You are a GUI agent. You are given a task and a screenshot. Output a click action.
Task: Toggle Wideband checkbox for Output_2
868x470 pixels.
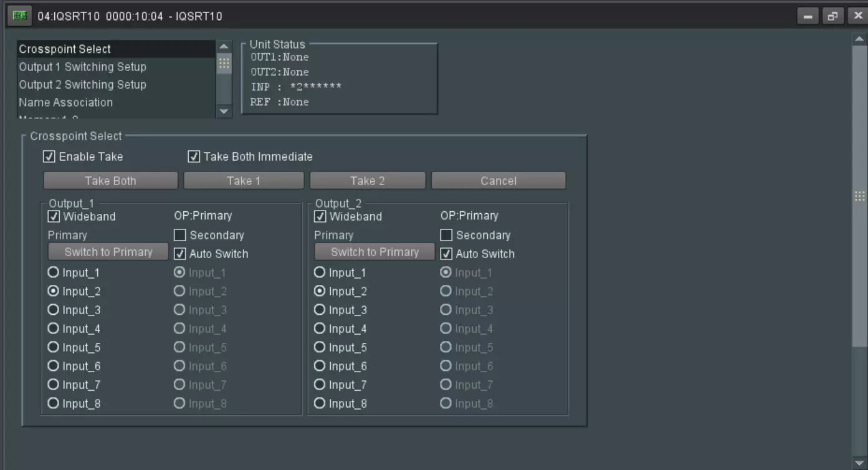tap(320, 216)
